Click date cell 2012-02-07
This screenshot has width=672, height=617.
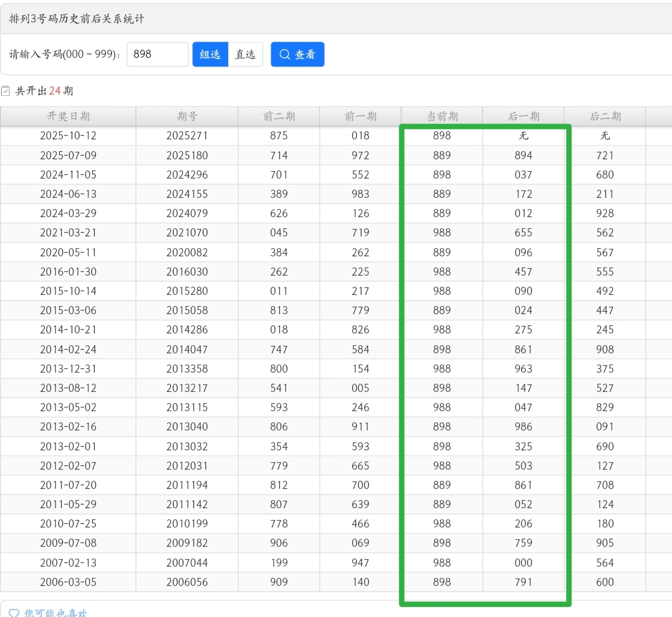68,466
